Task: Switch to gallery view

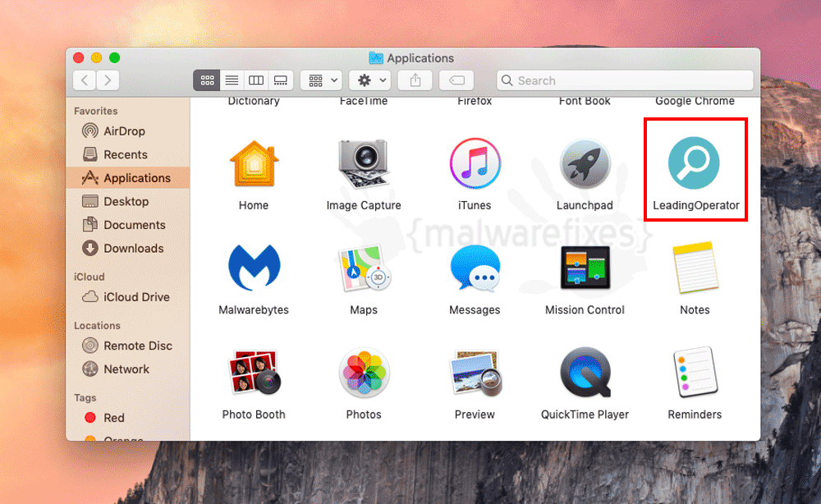Action: click(281, 80)
